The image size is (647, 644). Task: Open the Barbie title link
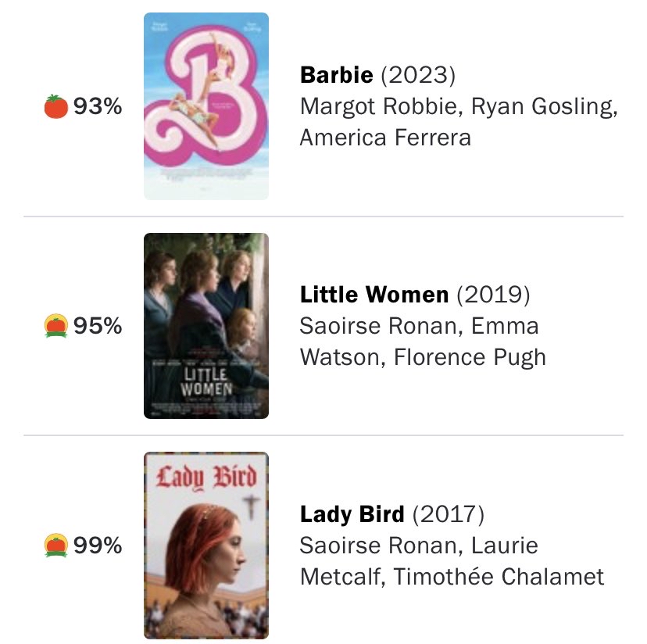(x=337, y=76)
